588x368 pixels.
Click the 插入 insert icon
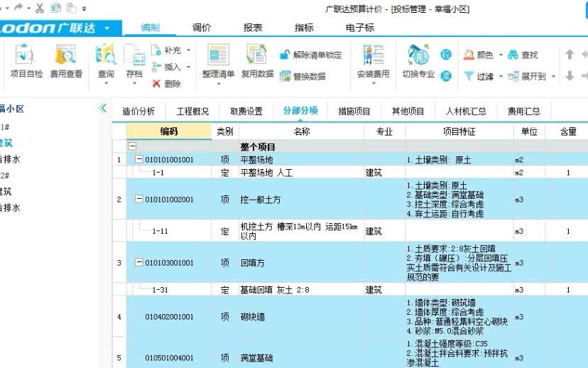coord(156,67)
